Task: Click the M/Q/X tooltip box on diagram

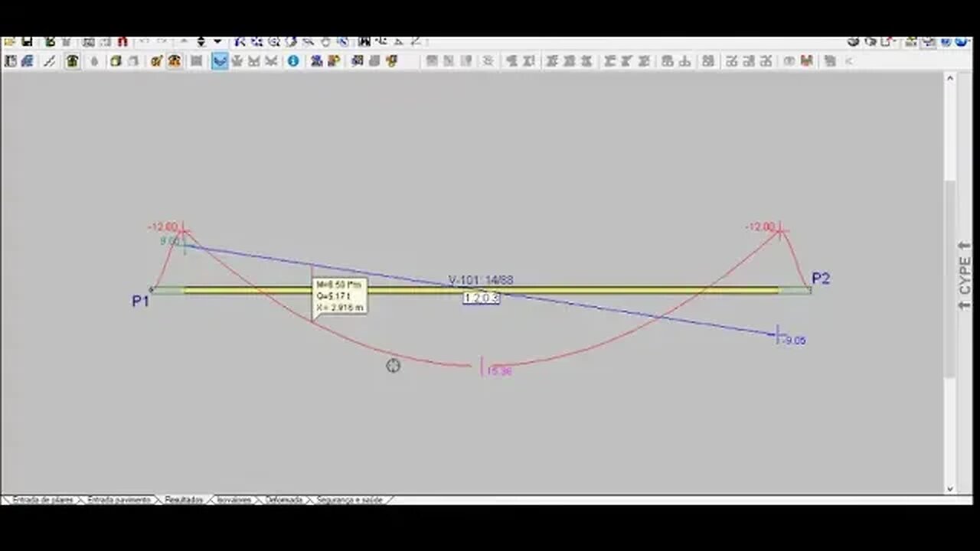Action: [340, 295]
